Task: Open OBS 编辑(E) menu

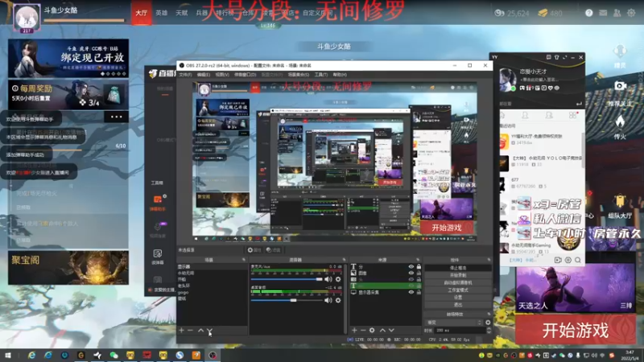Action: click(204, 75)
